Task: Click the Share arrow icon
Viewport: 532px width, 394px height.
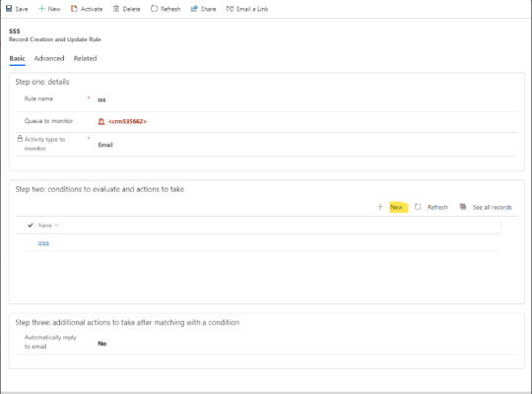Action: coord(194,9)
